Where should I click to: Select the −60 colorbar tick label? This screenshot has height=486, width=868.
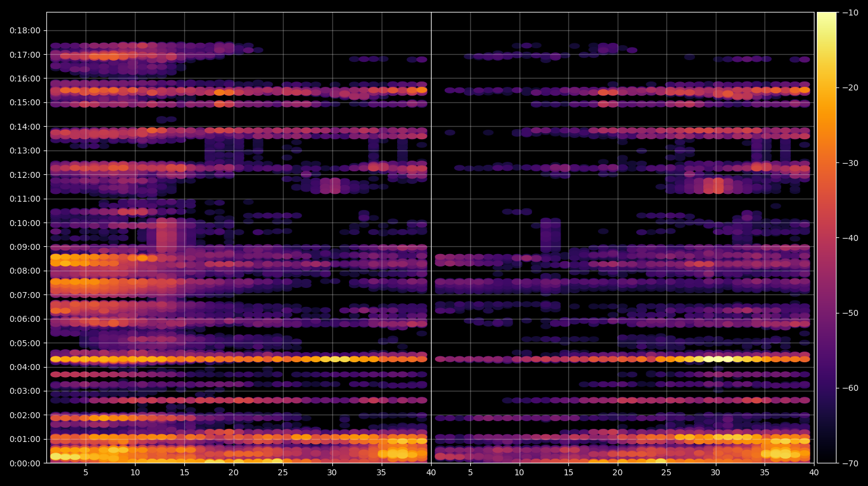click(851, 388)
